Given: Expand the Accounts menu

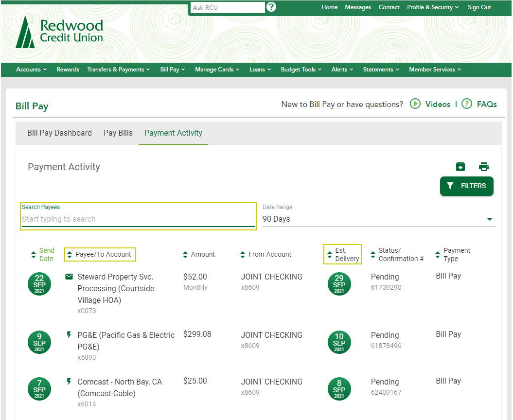Looking at the screenshot, I should pyautogui.click(x=32, y=70).
